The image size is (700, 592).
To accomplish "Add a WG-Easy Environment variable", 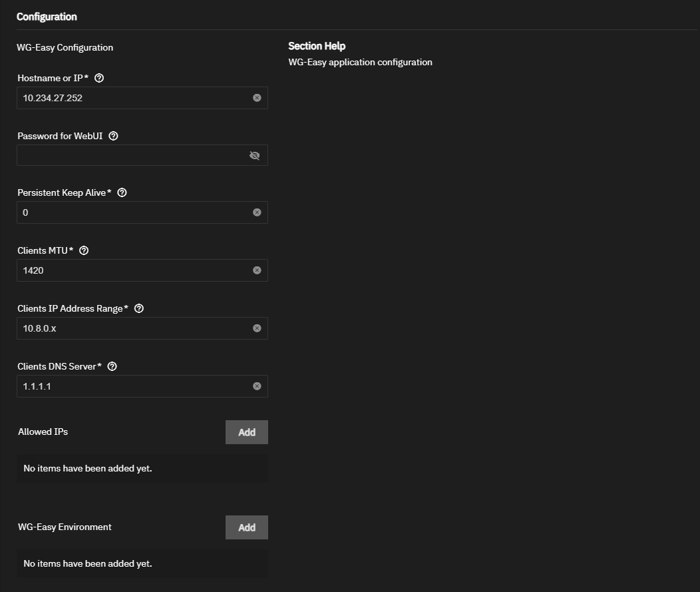I will 246,527.
